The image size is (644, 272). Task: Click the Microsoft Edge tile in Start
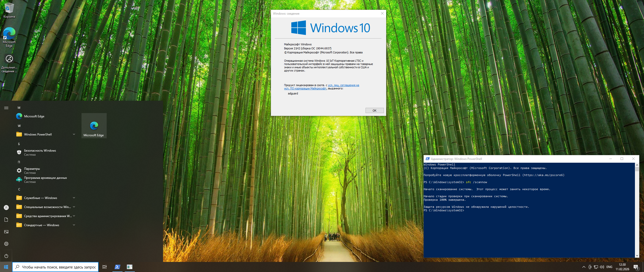click(94, 126)
